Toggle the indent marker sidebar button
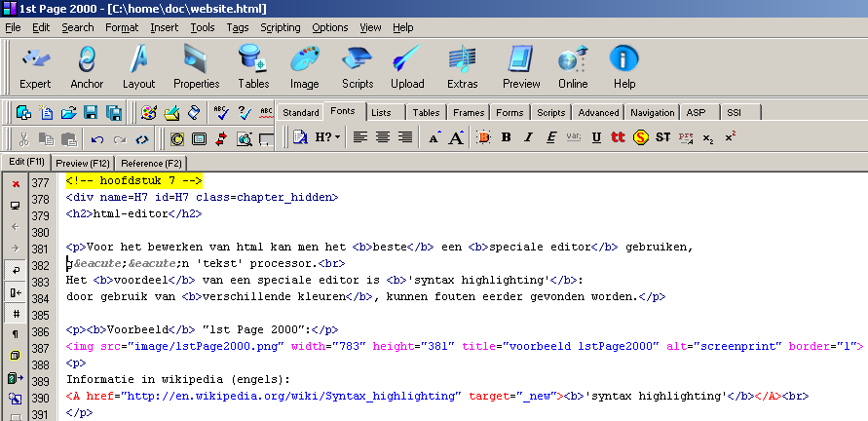This screenshot has height=421, width=868. click(16, 292)
